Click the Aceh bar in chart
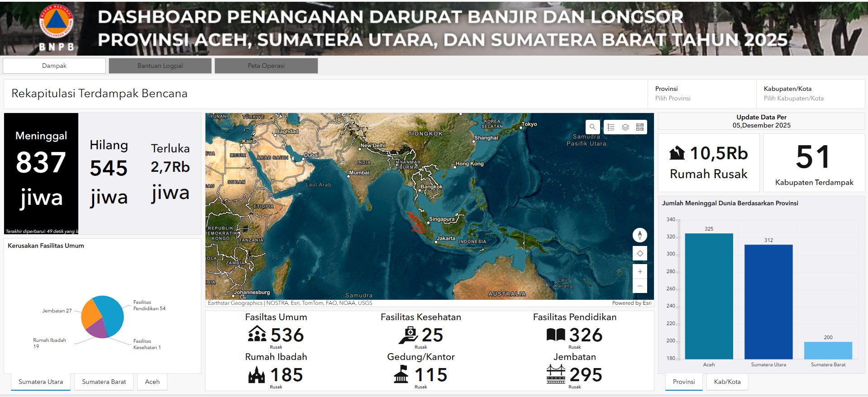This screenshot has height=397, width=868. (709, 296)
